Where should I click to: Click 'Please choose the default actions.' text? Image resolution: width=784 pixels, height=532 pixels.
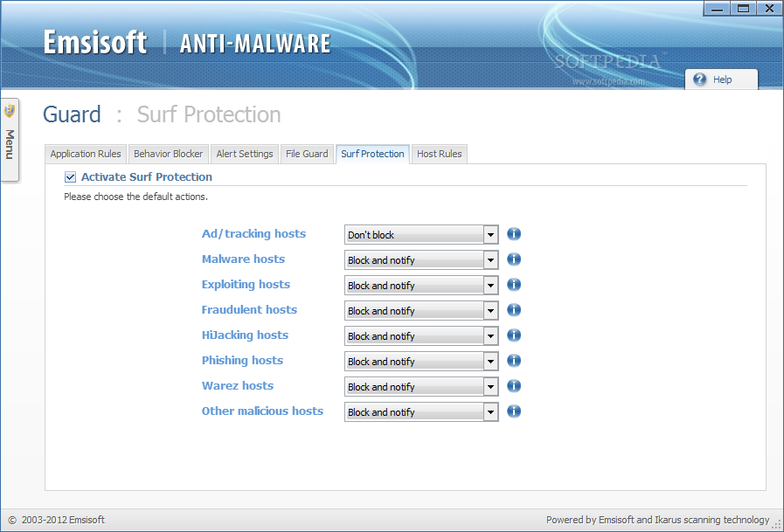coord(135,197)
